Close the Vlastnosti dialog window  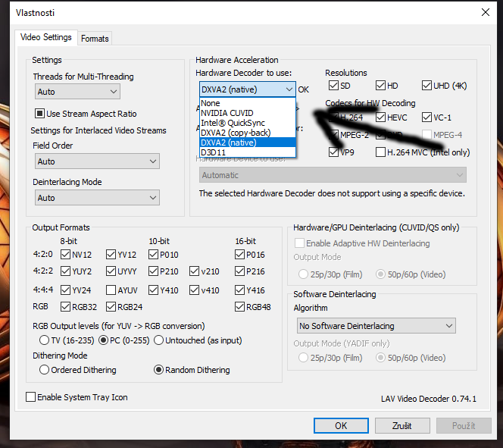[x=485, y=12]
